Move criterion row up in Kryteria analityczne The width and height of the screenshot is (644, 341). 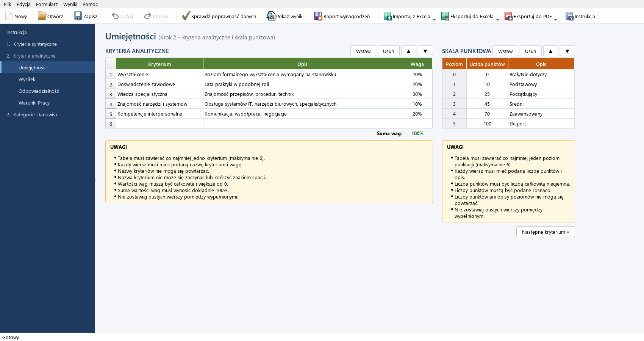tap(409, 51)
